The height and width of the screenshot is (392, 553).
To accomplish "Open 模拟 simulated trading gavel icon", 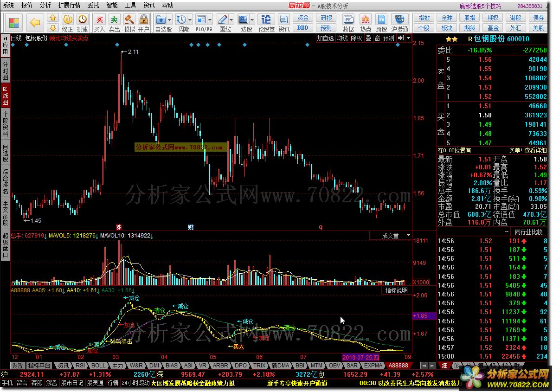I will (129, 23).
